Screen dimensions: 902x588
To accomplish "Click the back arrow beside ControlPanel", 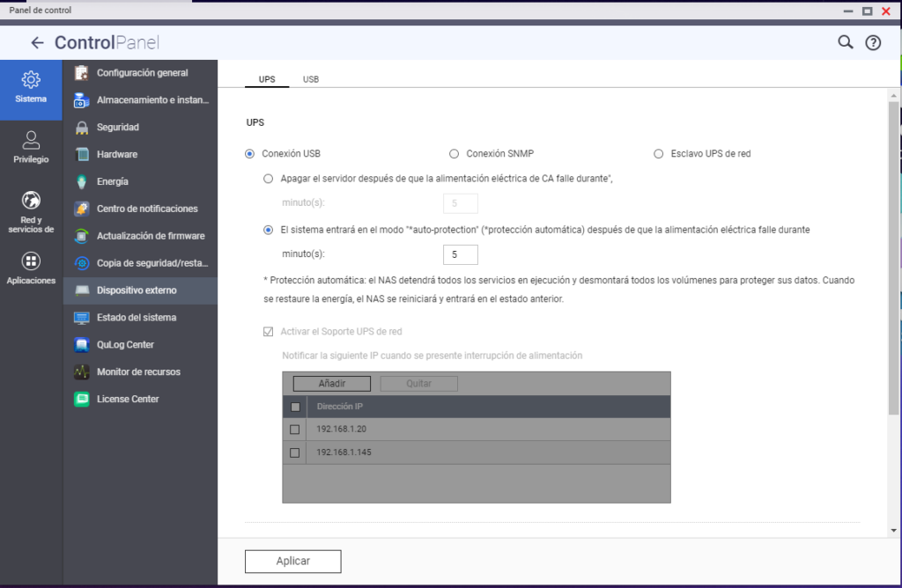I will pyautogui.click(x=37, y=42).
